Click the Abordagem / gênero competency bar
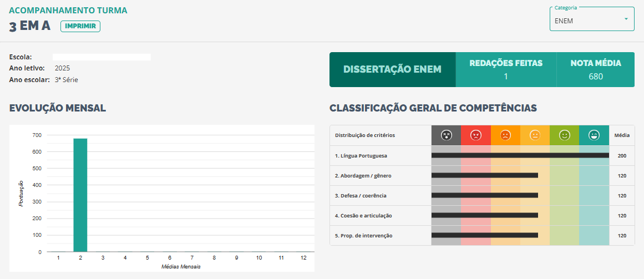 coord(485,175)
